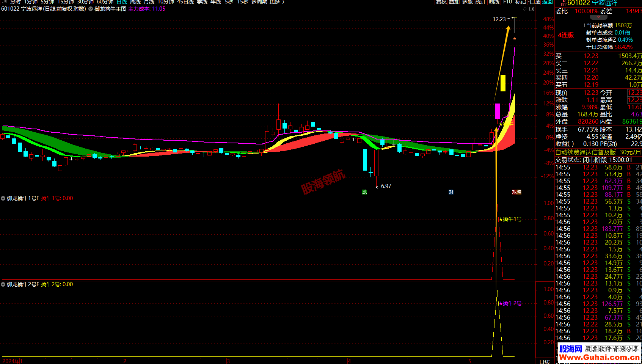The image size is (642, 364).
Task: Click the panel icon left of 分时
Action: [4, 2]
